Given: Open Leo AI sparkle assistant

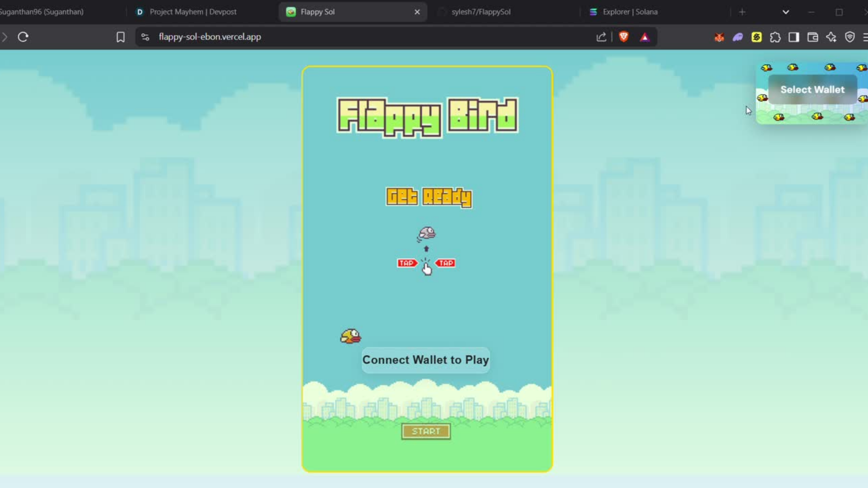Looking at the screenshot, I should (x=831, y=37).
